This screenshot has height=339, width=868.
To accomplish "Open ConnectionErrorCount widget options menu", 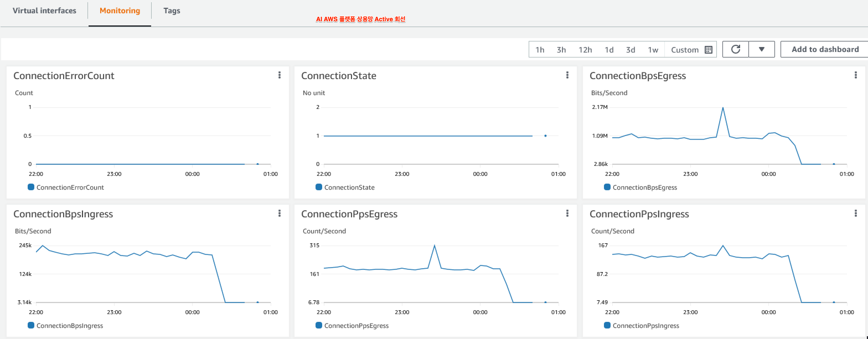I will 279,75.
